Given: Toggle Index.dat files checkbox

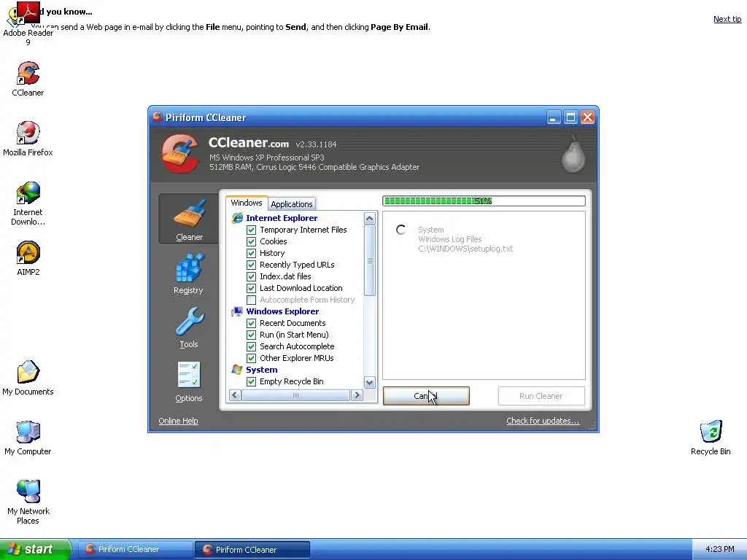Looking at the screenshot, I should [251, 276].
